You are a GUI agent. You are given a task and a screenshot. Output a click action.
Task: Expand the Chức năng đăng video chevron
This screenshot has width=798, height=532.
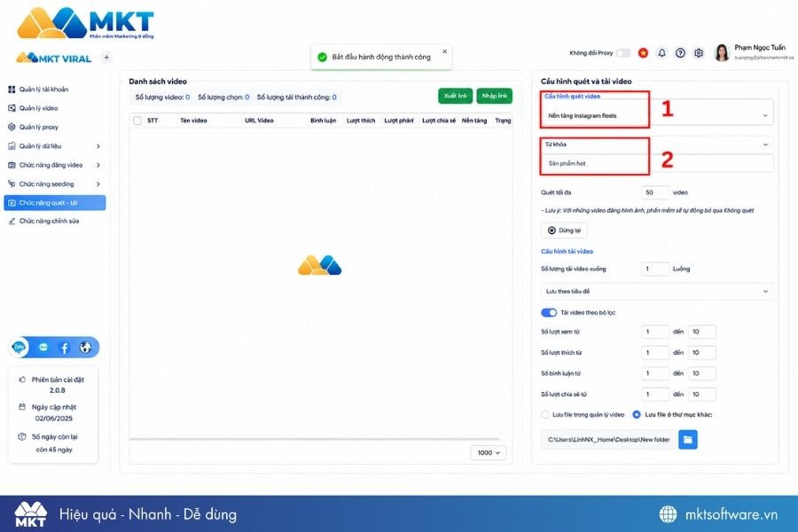click(98, 165)
